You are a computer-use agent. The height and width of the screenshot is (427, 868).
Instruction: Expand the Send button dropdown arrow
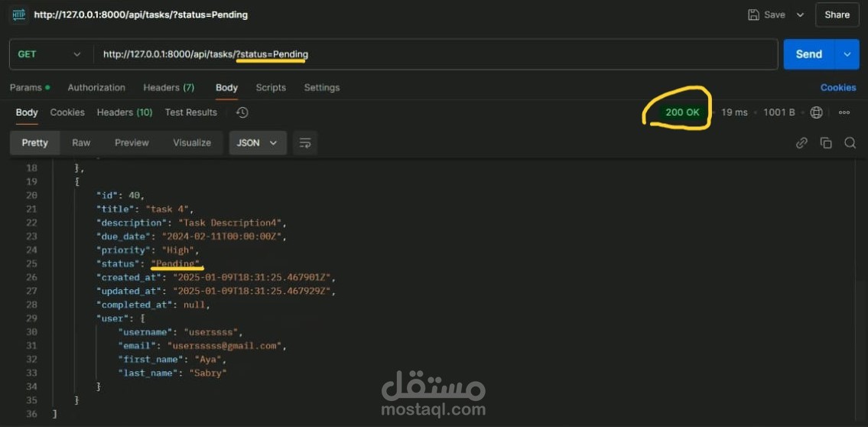pyautogui.click(x=847, y=54)
